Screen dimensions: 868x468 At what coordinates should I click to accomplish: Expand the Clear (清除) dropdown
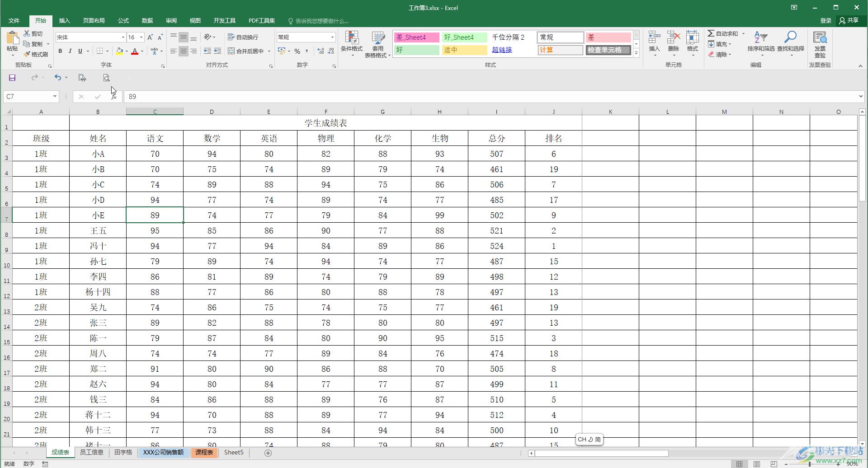730,55
